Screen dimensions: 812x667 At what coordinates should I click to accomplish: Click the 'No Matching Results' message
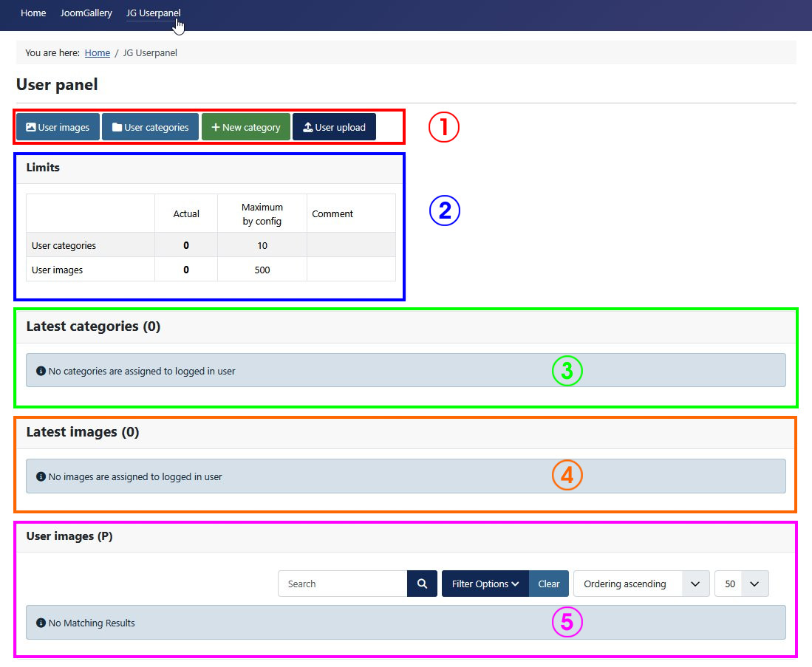pyautogui.click(x=92, y=623)
